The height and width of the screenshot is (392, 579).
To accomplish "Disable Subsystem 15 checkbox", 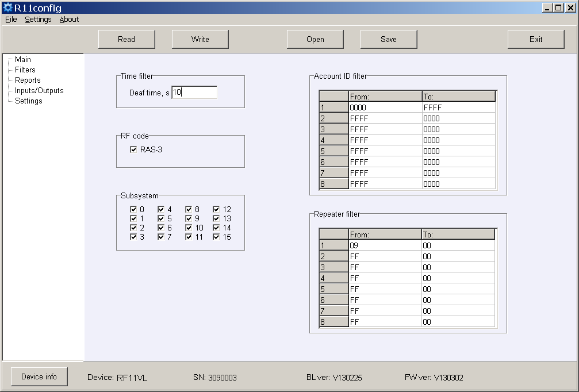I will (x=216, y=237).
